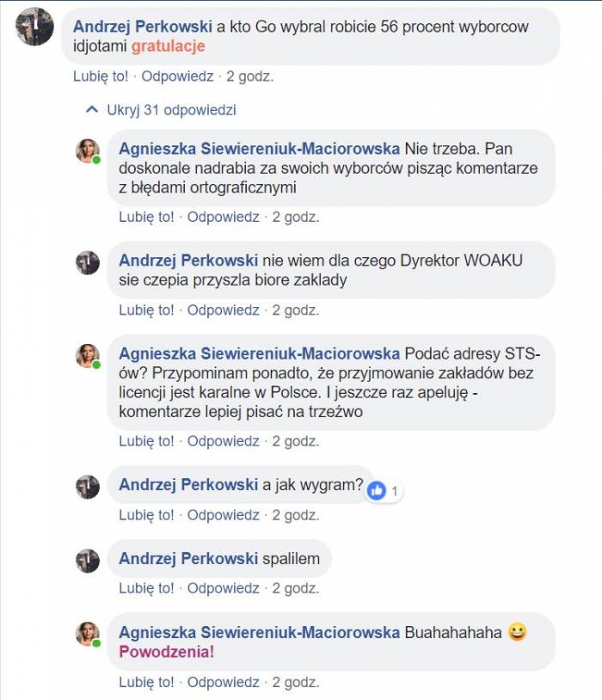Screen dimensions: 602x700
Task: Collapse replies via 'Ukryj 31 odpowiedzi' chevron
Action: tap(92, 109)
